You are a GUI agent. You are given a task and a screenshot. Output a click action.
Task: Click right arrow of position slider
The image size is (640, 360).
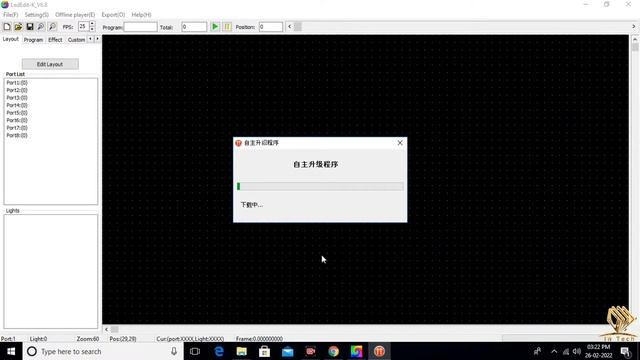click(634, 27)
